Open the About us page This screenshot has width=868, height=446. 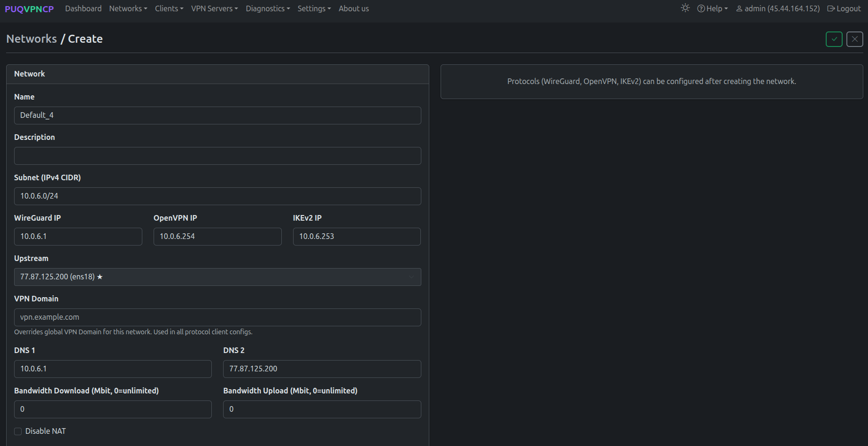pyautogui.click(x=353, y=8)
